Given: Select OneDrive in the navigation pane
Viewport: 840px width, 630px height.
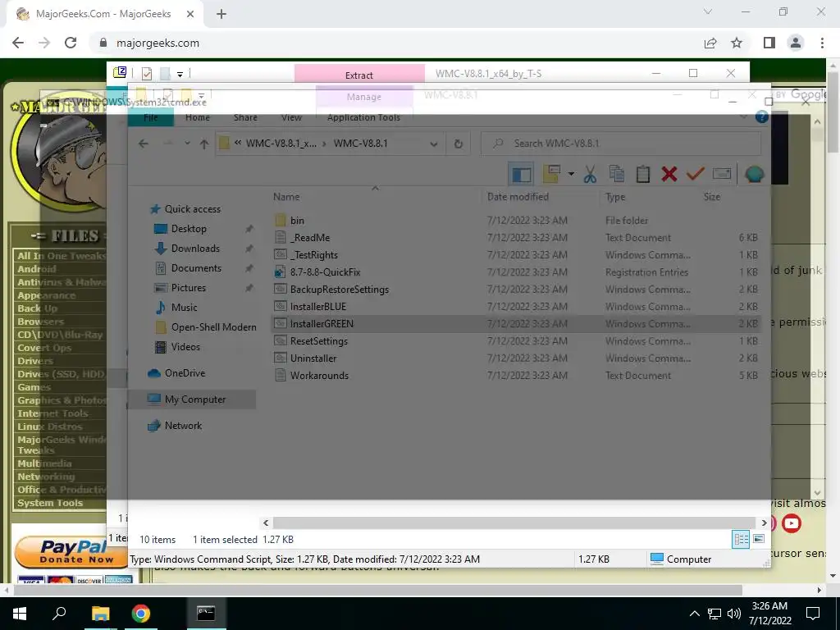Looking at the screenshot, I should pyautogui.click(x=185, y=373).
